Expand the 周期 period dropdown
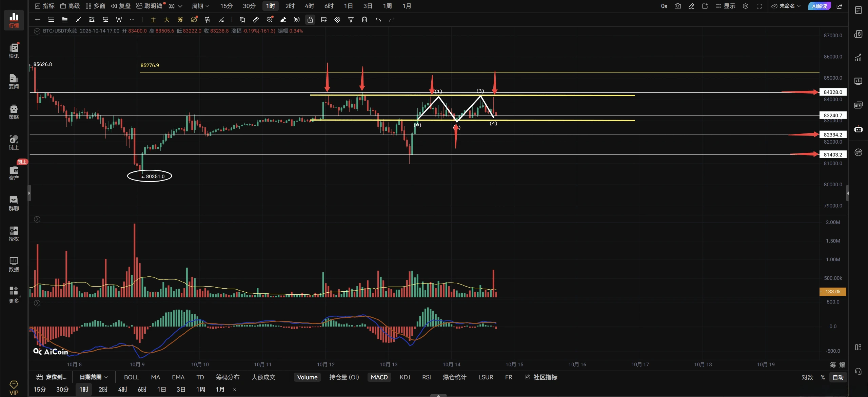 tap(200, 6)
